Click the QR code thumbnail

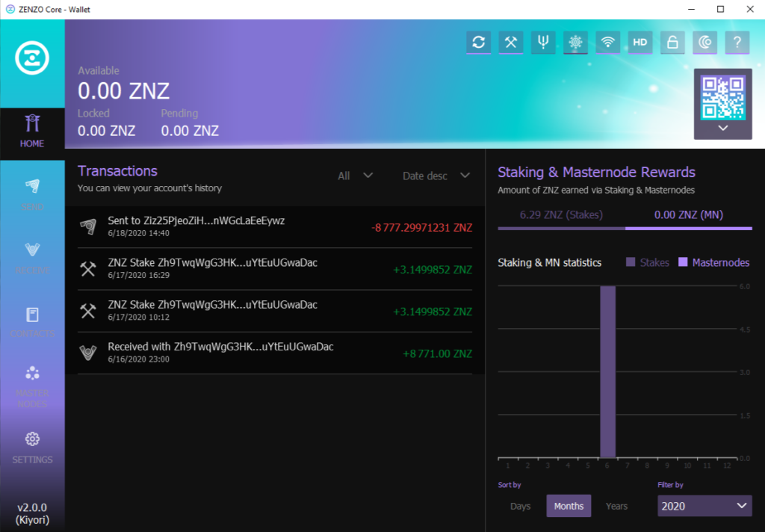722,97
